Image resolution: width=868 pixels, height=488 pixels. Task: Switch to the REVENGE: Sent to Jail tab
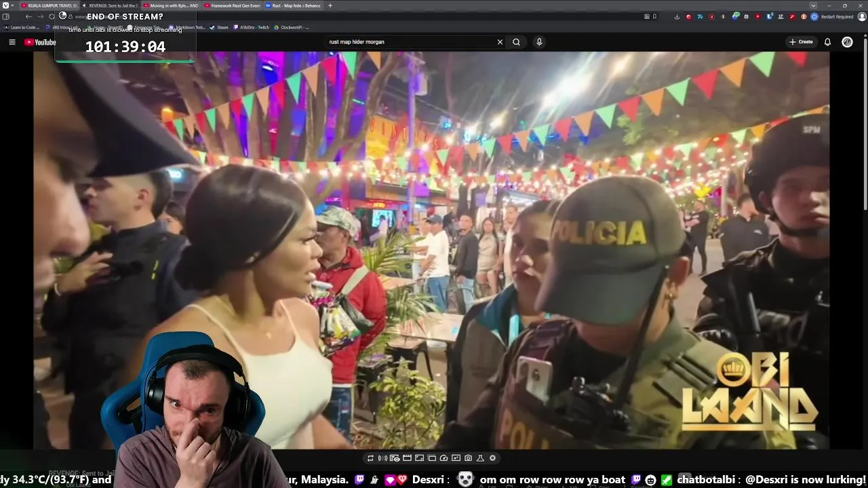109,5
